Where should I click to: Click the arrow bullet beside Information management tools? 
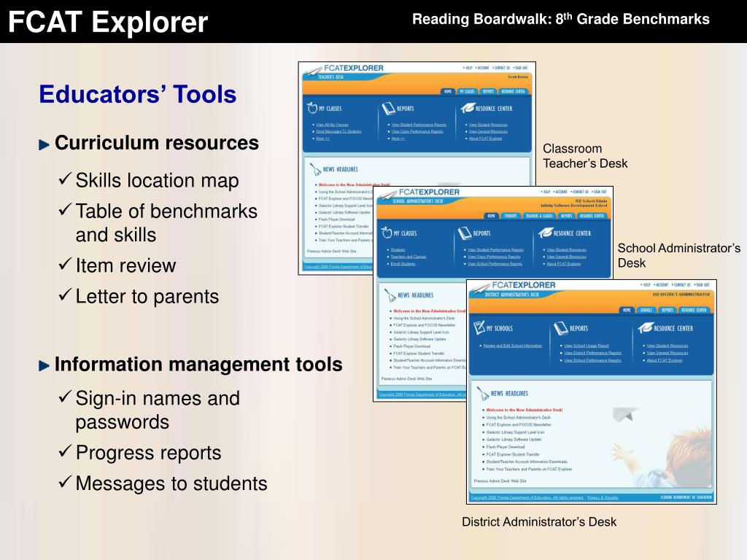(44, 366)
